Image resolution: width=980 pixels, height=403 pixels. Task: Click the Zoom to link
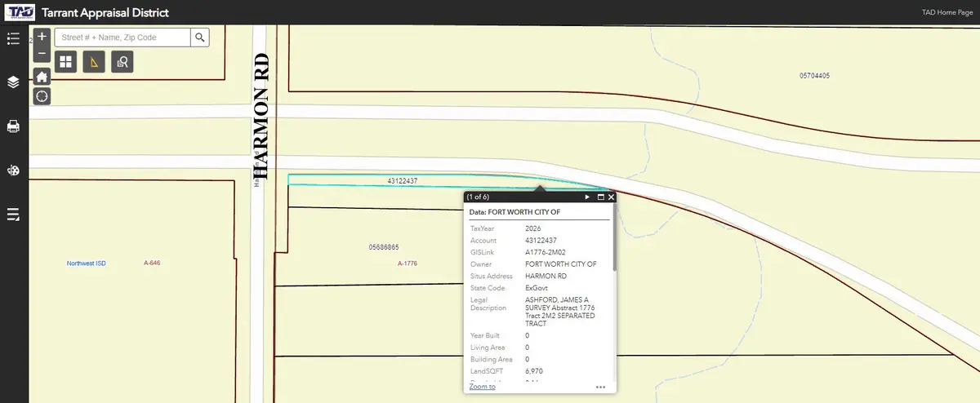[482, 386]
